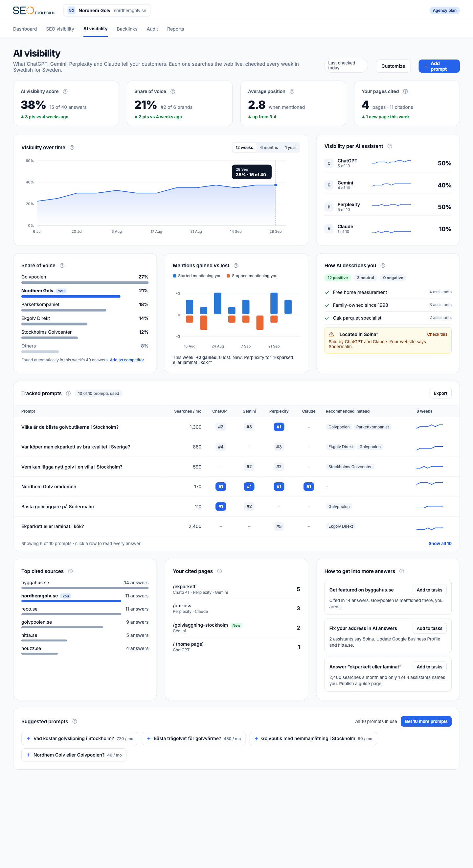Click the Your cited pages info icon

tap(219, 571)
